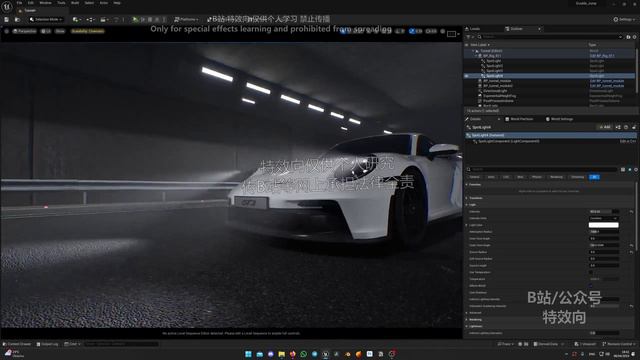Open the Platforms dropdown
The width and height of the screenshot is (640, 360).
[x=186, y=19]
